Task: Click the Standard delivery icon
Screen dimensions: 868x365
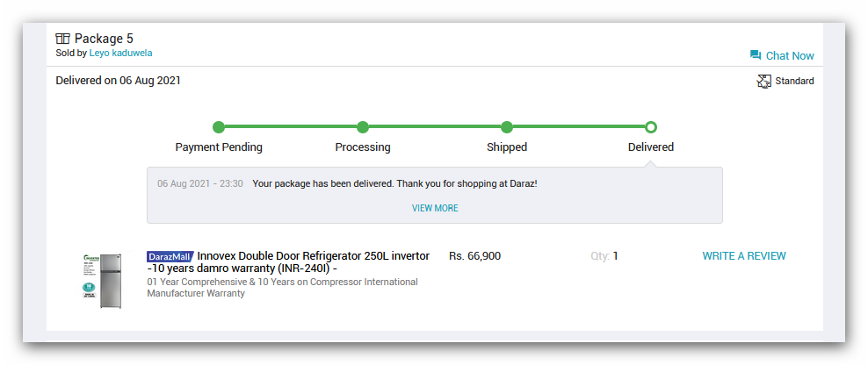Action: click(x=763, y=82)
